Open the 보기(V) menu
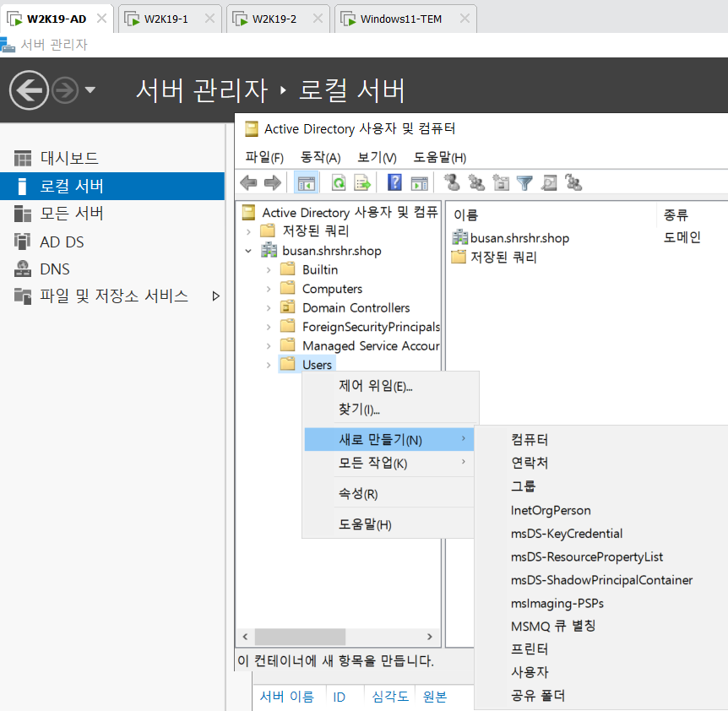The height and width of the screenshot is (711, 728). [x=377, y=157]
